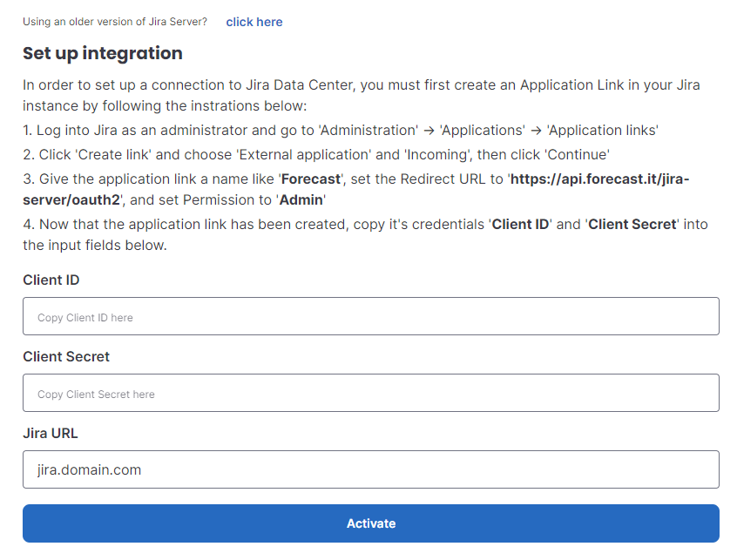Image resolution: width=737 pixels, height=560 pixels.
Task: Select the 'server/oauth2' bold text
Action: (x=71, y=200)
